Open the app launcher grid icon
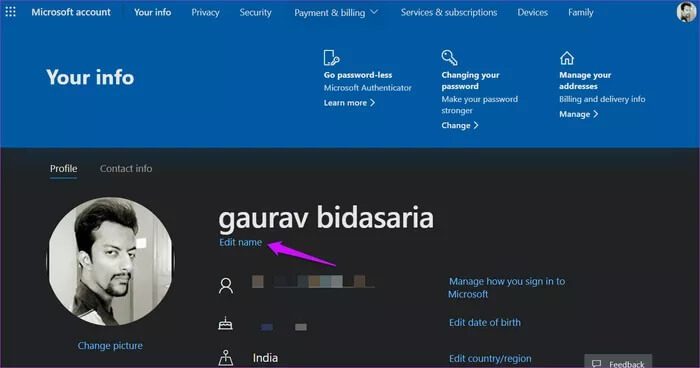This screenshot has height=368, width=700. [10, 12]
